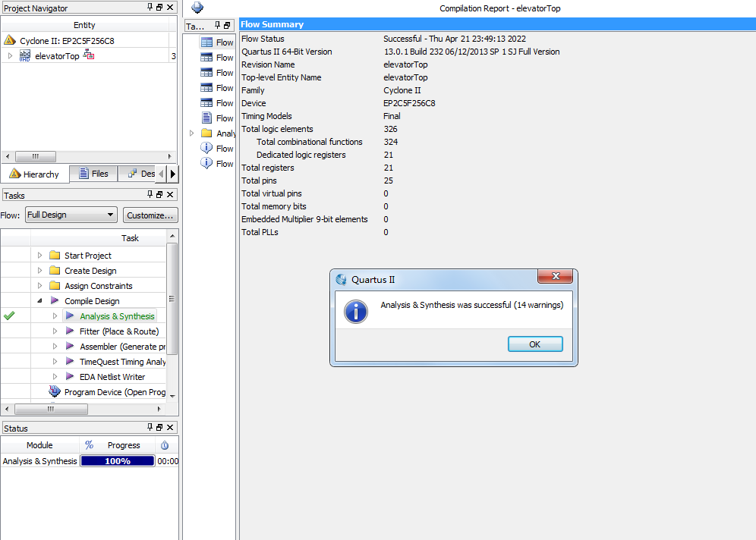Image resolution: width=756 pixels, height=540 pixels.
Task: Click the elapsed time clock column header
Action: pyautogui.click(x=165, y=445)
